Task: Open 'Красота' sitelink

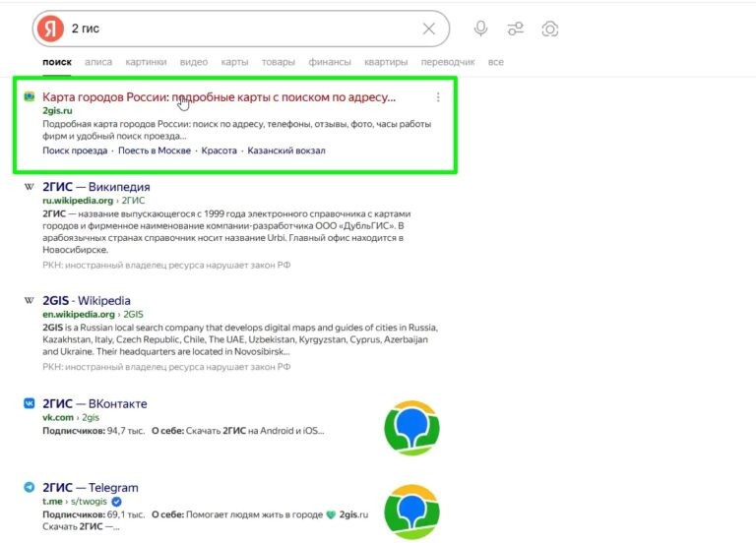Action: [219, 151]
